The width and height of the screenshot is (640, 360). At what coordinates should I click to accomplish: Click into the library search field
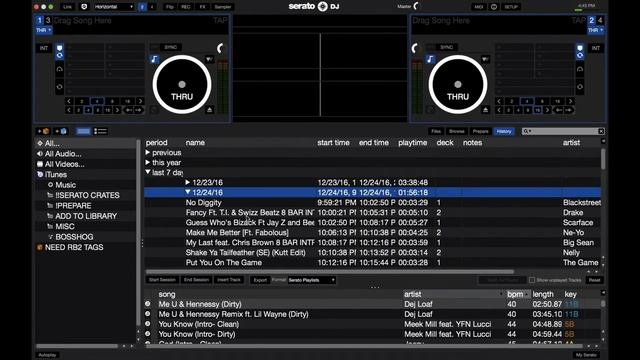tap(563, 131)
